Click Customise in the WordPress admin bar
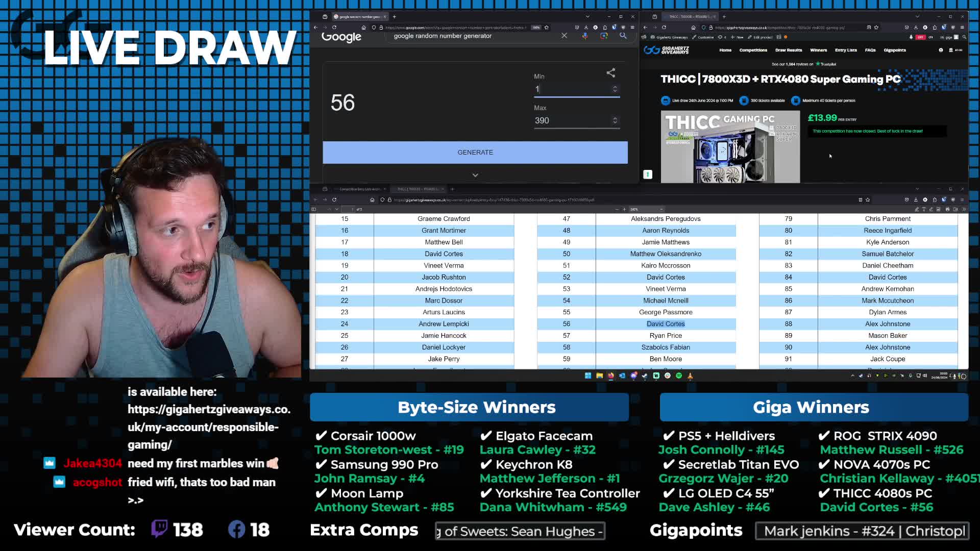This screenshot has height=551, width=980. point(703,37)
